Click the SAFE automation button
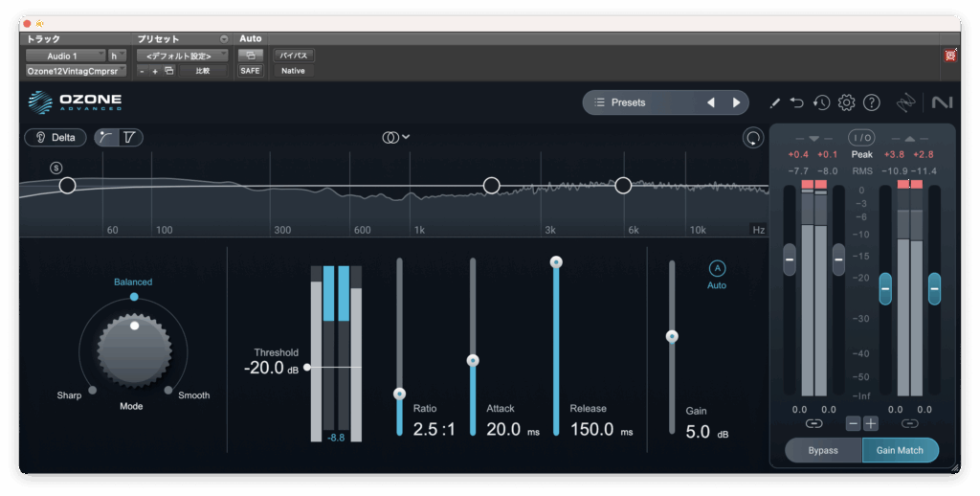This screenshot has height=496, width=980. pos(250,71)
